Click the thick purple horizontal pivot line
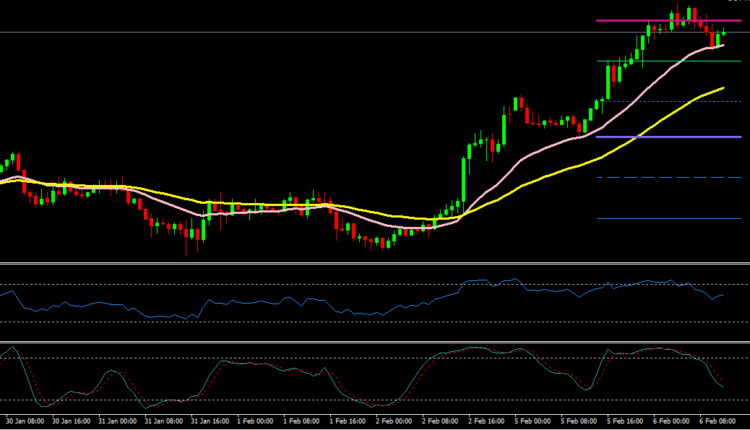The height and width of the screenshot is (430, 750). pyautogui.click(x=660, y=137)
